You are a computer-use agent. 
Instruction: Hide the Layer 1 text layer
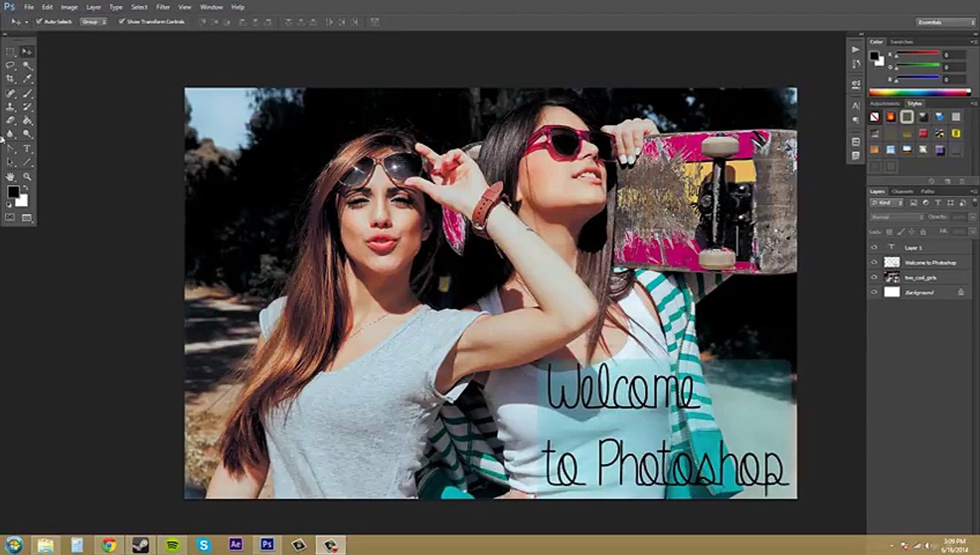click(874, 247)
